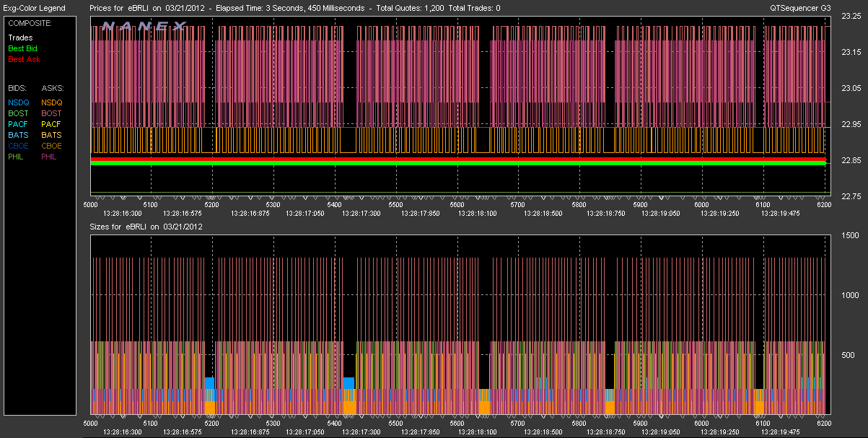Screen dimensions: 868x438
Task: Click timestamp 13:28:17:050 under Sizes chart
Action: 307,432
